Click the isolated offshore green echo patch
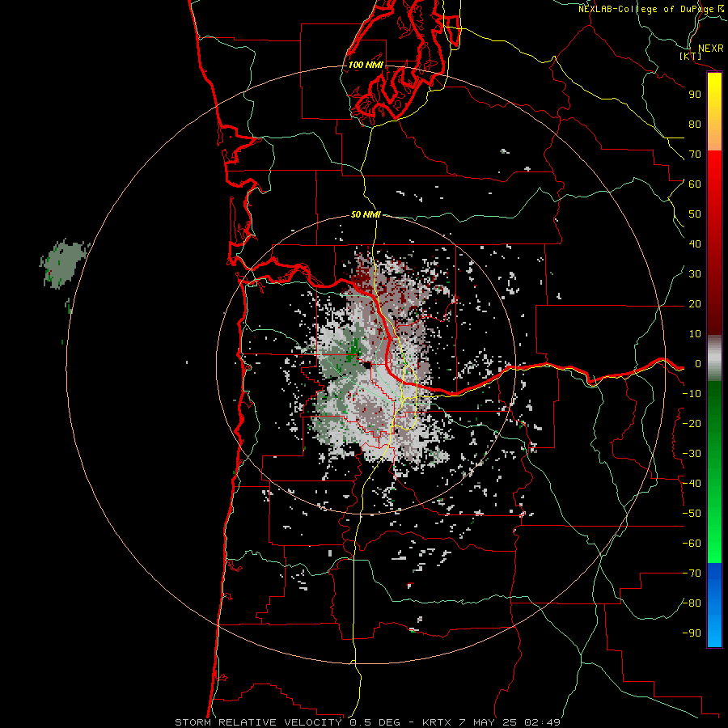Image resolution: width=728 pixels, height=728 pixels. click(x=64, y=265)
